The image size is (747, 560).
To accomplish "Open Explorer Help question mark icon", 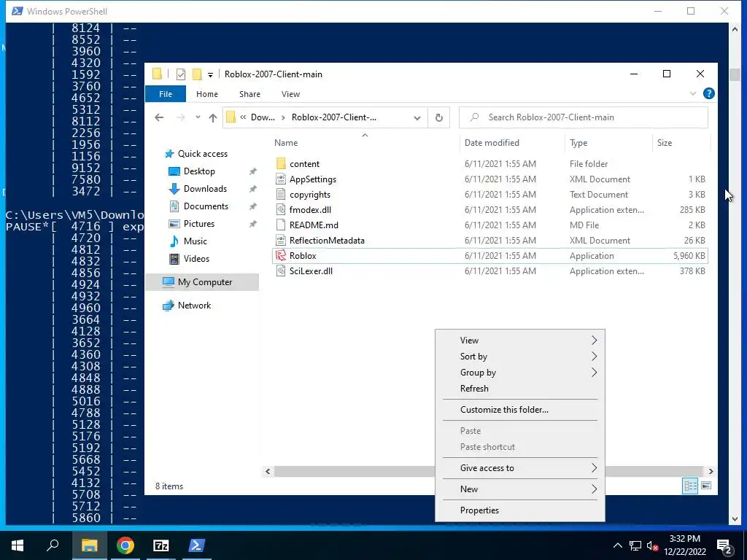I will (709, 94).
